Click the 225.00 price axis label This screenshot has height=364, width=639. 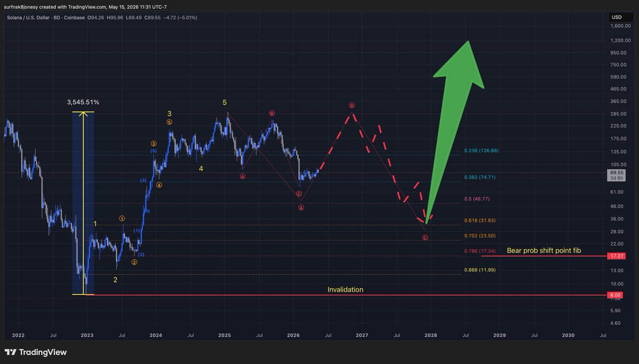coord(618,126)
